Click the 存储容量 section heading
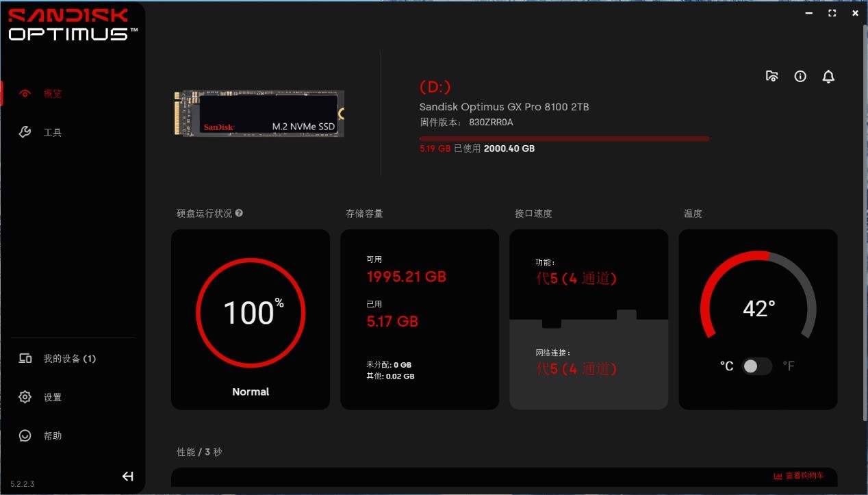Viewport: 868px width, 495px height. 364,214
